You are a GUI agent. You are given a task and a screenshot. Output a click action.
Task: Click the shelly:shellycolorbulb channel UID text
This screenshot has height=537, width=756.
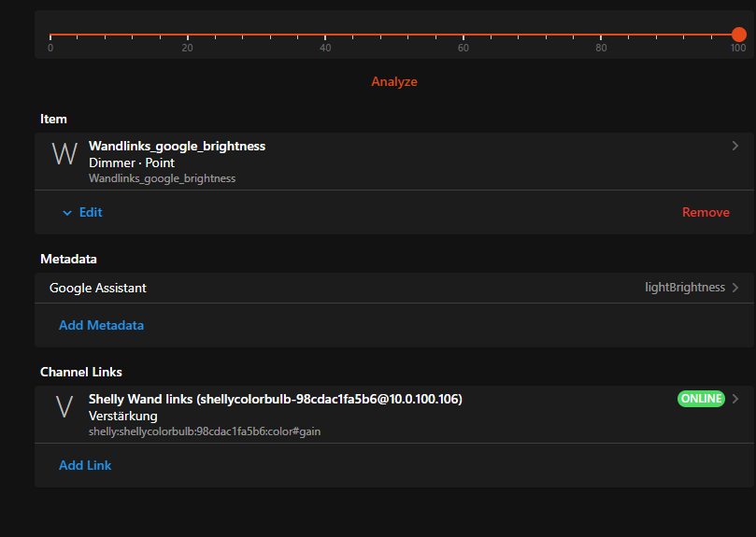point(205,431)
